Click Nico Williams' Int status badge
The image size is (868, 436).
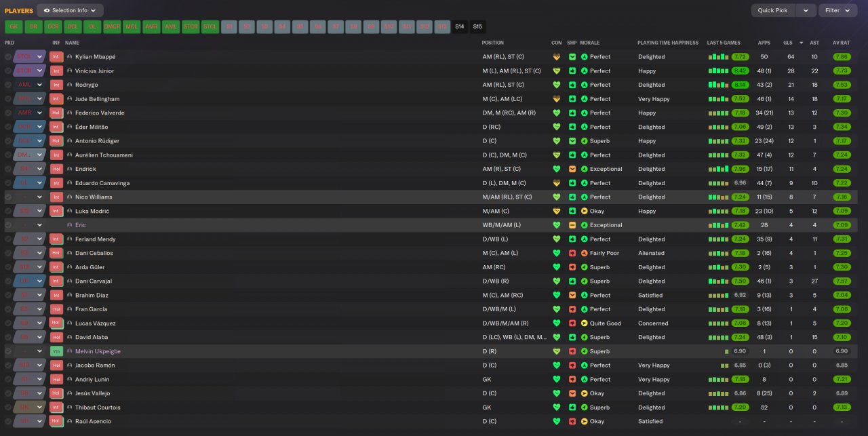click(56, 197)
